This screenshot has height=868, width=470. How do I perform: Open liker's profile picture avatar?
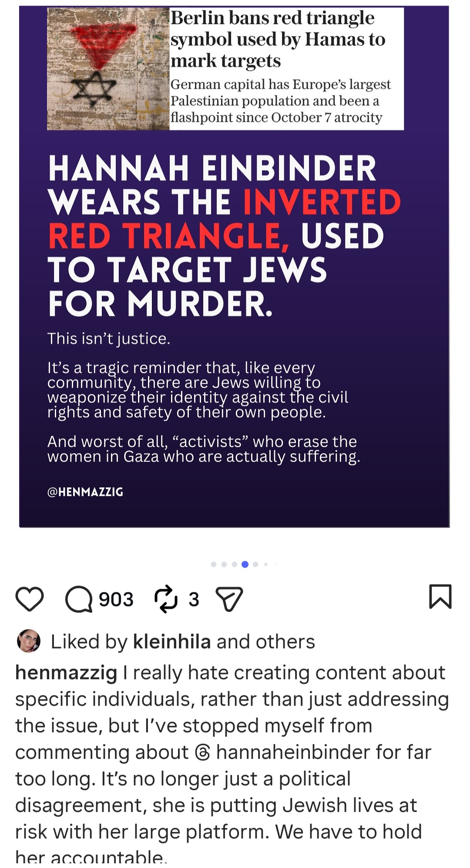29,641
